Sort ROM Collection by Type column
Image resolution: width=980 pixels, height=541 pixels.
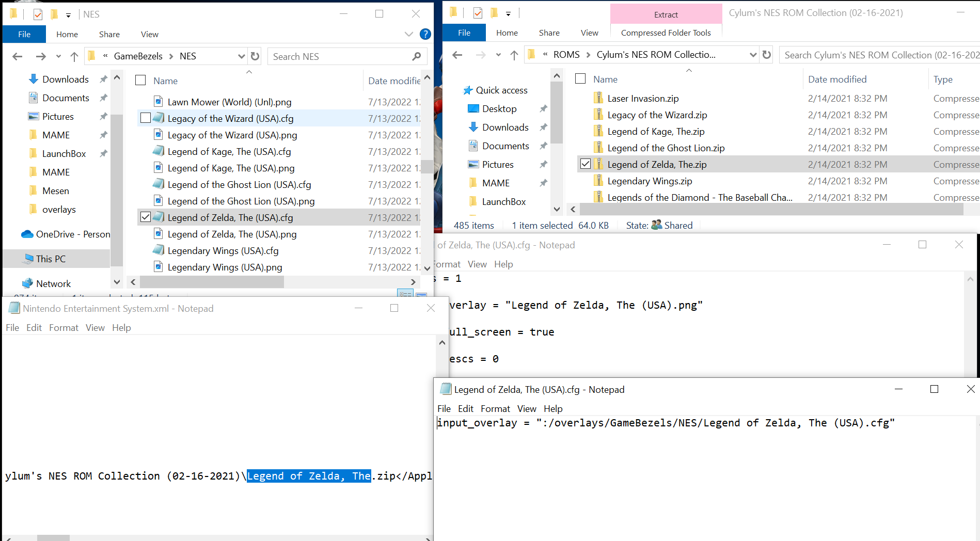point(943,79)
